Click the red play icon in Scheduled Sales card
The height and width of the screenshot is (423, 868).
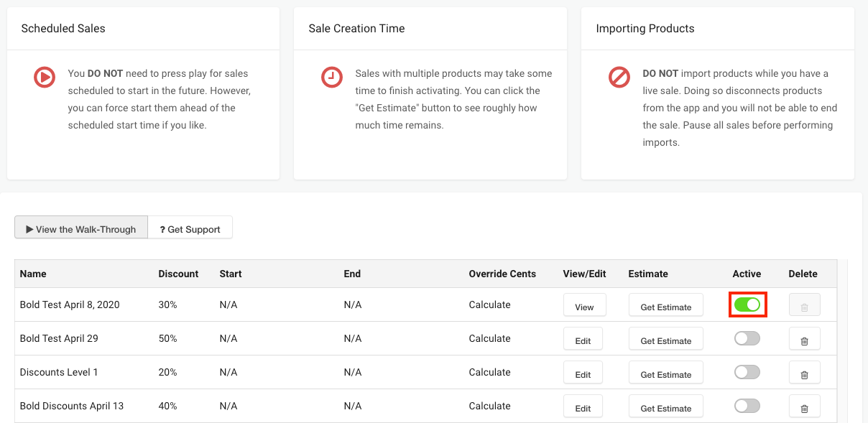[45, 77]
